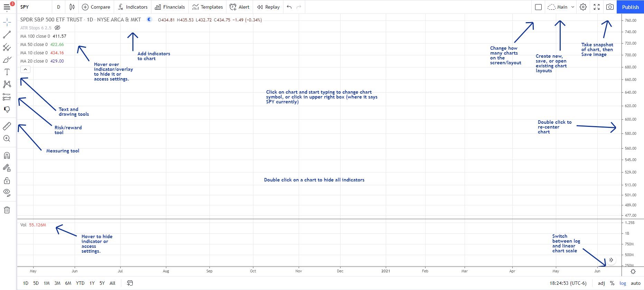The width and height of the screenshot is (644, 290).
Task: Collapse the indicator legend with chevron
Action: 26,69
